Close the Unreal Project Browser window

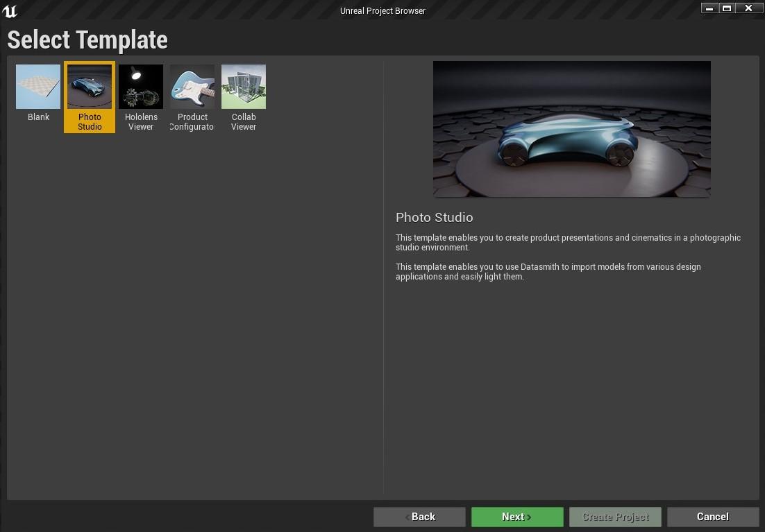[748, 8]
